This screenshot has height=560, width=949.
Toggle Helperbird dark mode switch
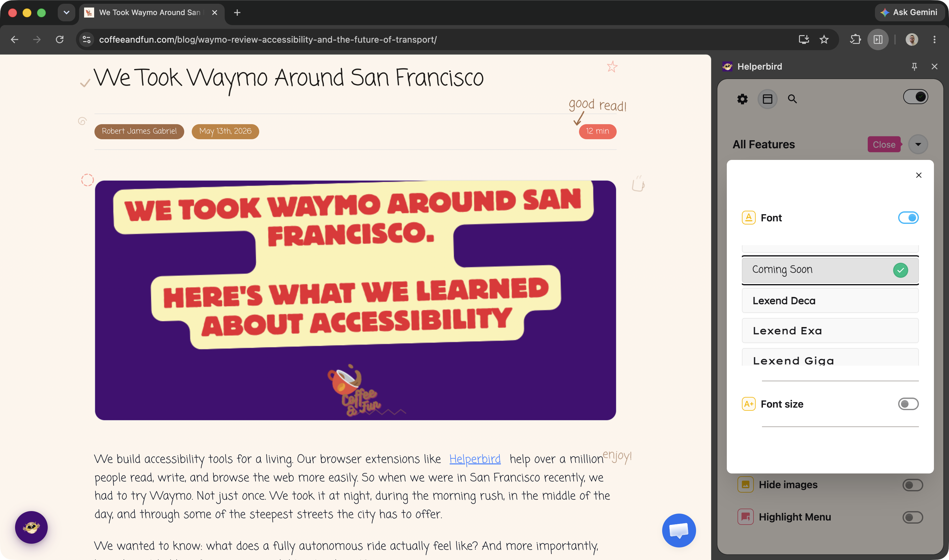coord(915,97)
